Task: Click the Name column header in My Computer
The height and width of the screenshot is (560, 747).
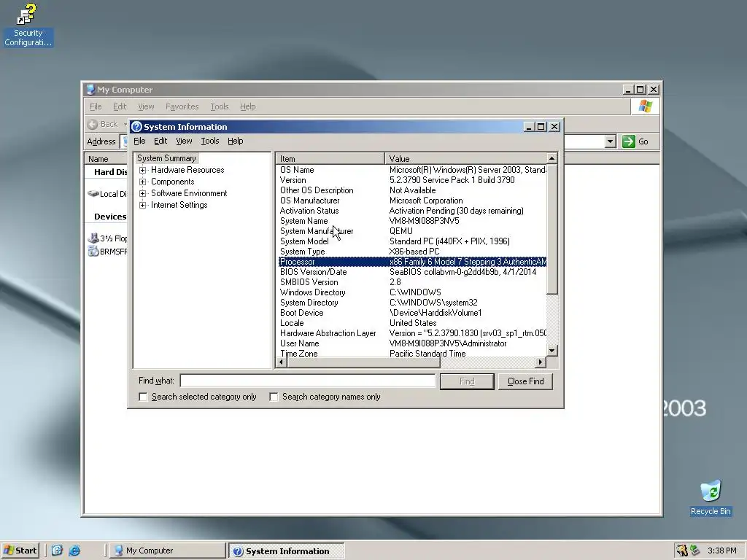Action: click(x=98, y=159)
